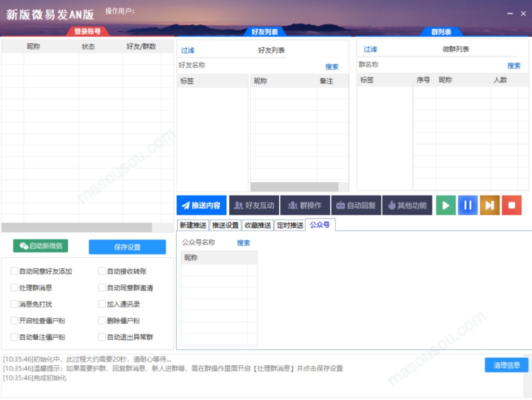This screenshot has width=532, height=400.
Task: Check the 删除僵尸粉 option
Action: 102,320
